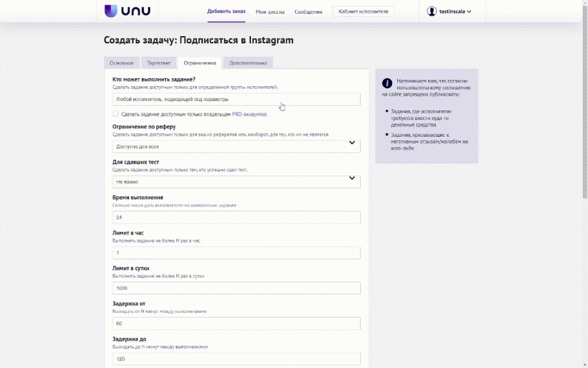The image size is (588, 368).
Task: Click label 'Для сдавших тест'
Action: pyautogui.click(x=136, y=162)
